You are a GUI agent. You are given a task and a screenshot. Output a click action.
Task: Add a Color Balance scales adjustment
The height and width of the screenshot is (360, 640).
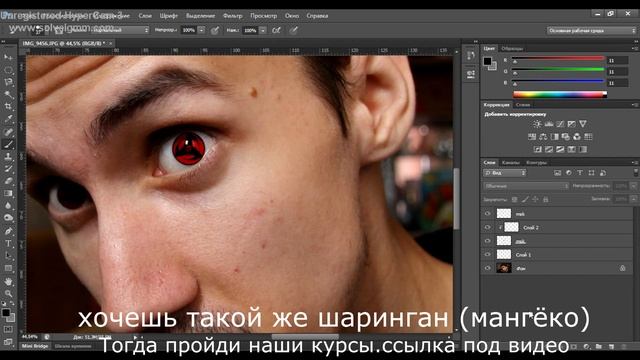click(x=543, y=137)
